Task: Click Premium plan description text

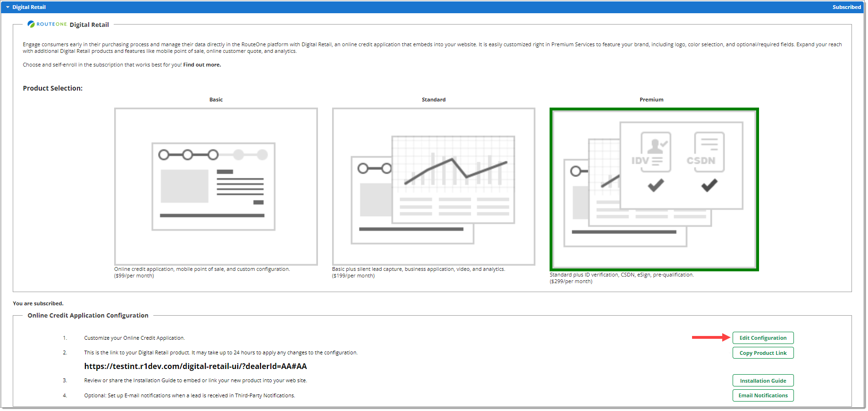Action: coord(622,275)
